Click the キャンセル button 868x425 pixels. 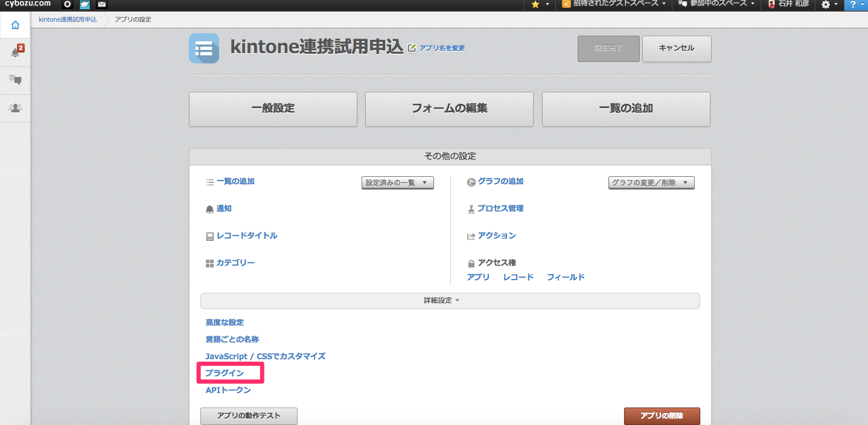click(x=676, y=48)
